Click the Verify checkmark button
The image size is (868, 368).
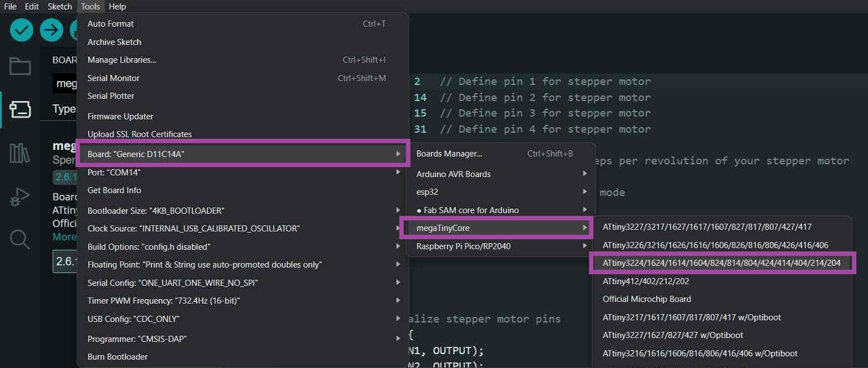22,30
